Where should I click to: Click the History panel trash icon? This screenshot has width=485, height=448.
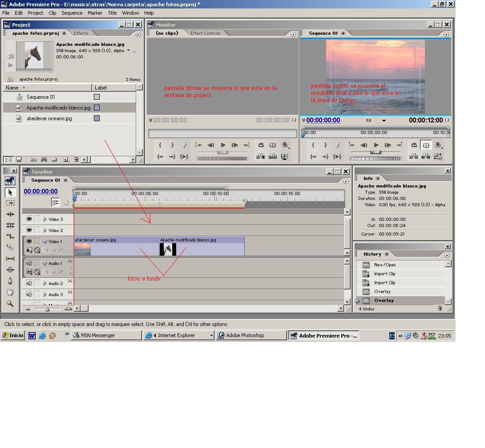pos(440,308)
